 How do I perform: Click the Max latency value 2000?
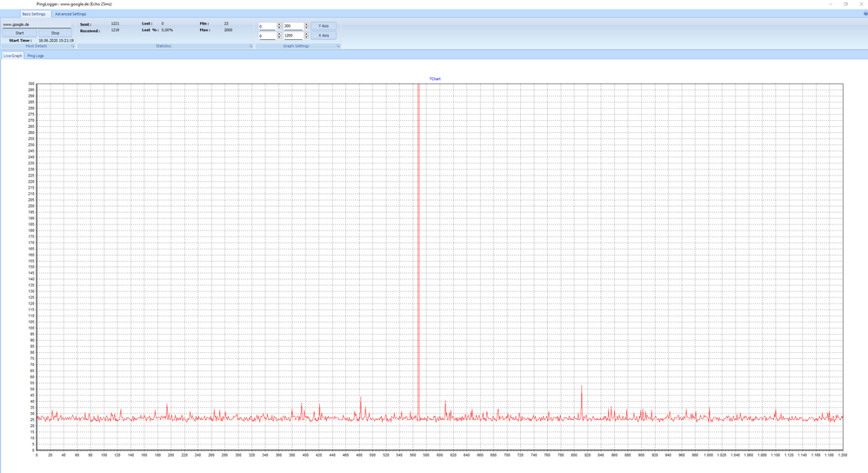click(228, 30)
